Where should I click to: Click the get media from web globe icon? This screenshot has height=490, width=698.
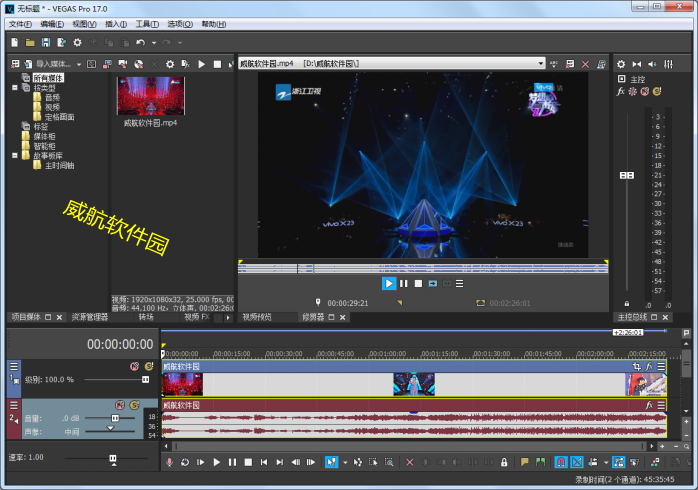tap(138, 64)
